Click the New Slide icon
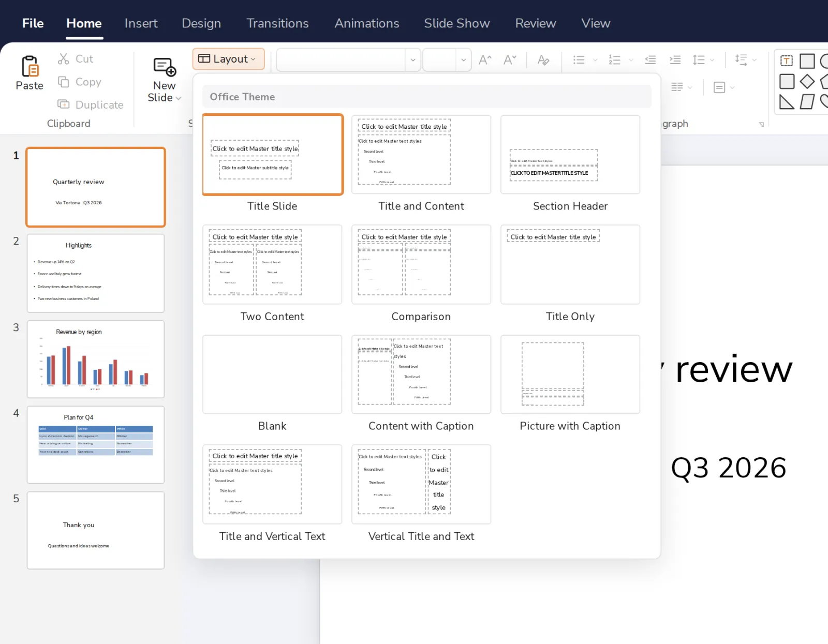 pos(165,67)
